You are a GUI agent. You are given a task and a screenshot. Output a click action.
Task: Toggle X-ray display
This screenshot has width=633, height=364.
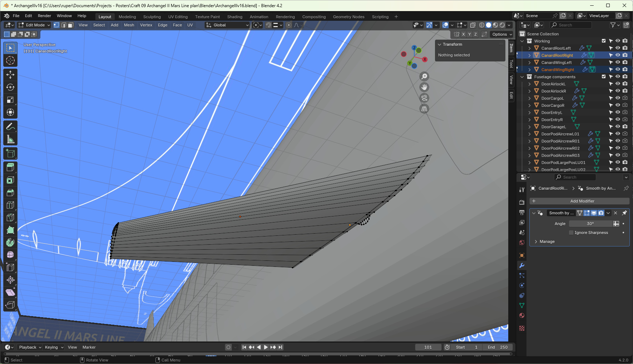473,25
